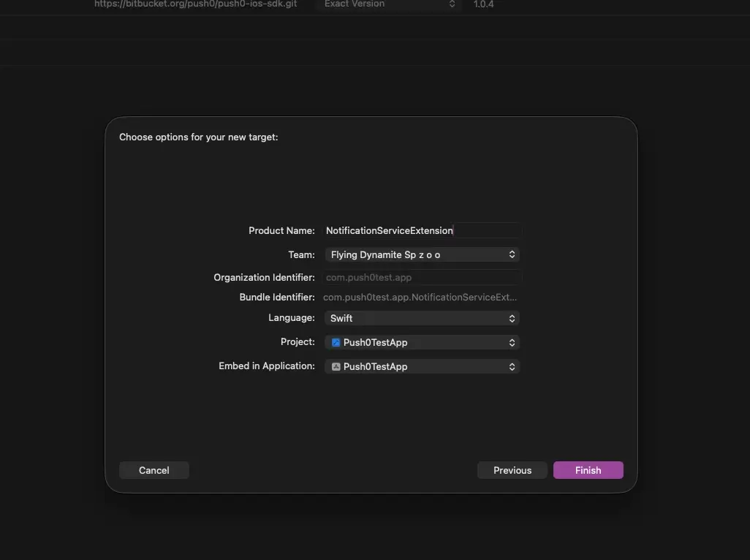The width and height of the screenshot is (750, 560).
Task: Click the 1.0.4 version value in background
Action: [x=483, y=4]
